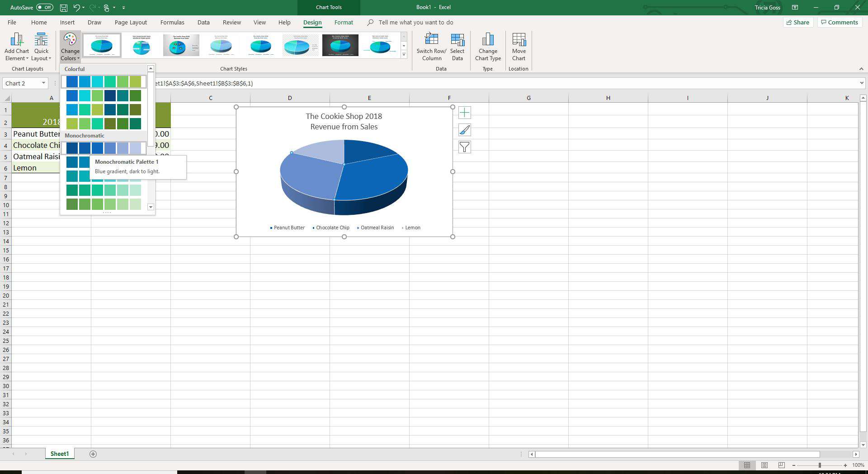The width and height of the screenshot is (868, 474).
Task: Open Add Chart Element menu
Action: pos(16,47)
